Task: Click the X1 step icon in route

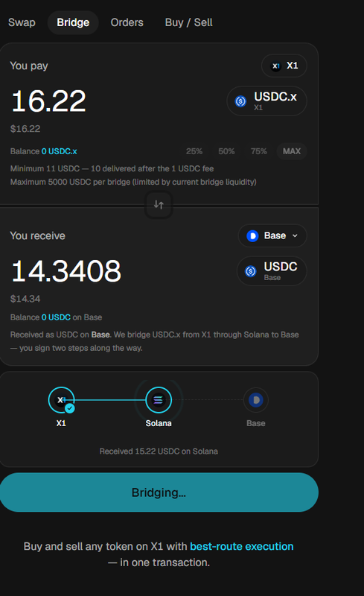Action: [61, 400]
